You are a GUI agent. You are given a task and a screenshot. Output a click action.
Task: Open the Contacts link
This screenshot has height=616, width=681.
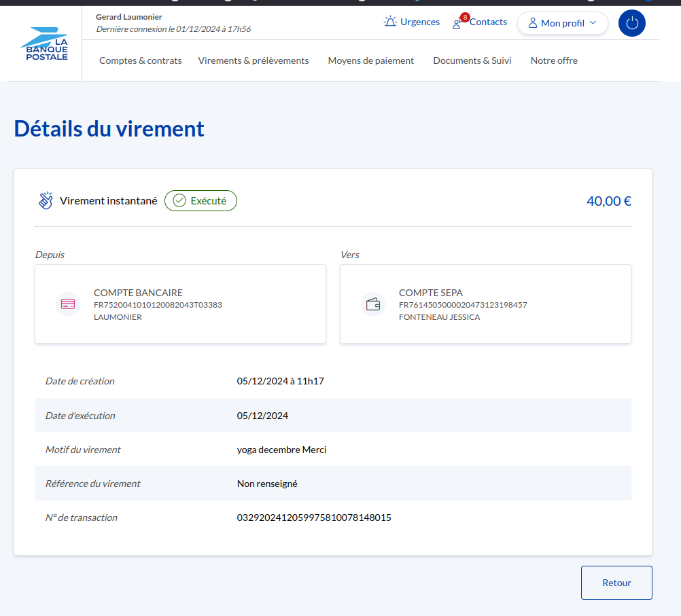(x=488, y=22)
